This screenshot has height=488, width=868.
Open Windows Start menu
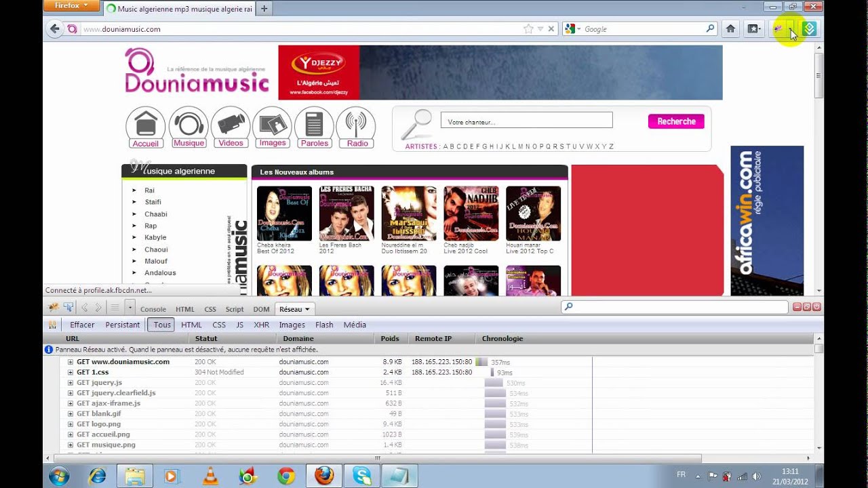tap(59, 476)
